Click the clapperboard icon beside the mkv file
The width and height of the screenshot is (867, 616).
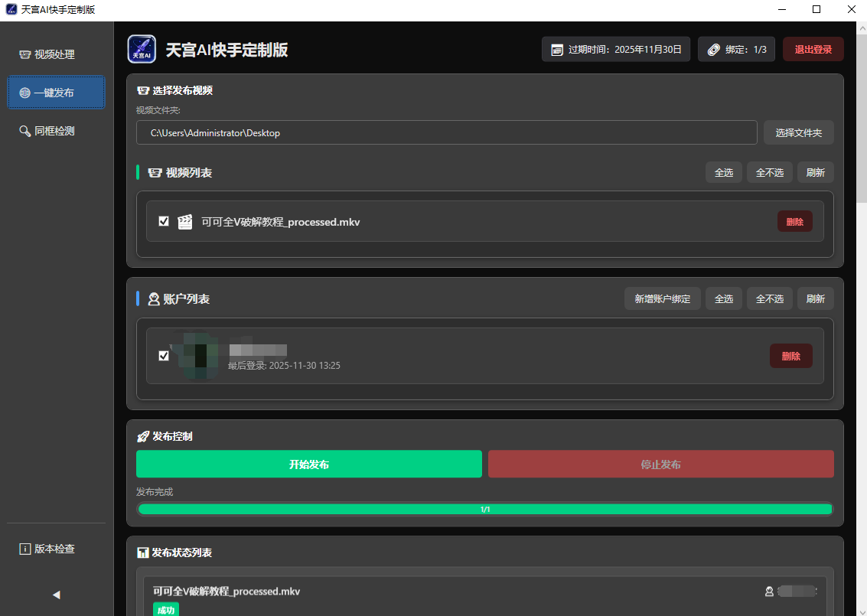[x=184, y=222]
